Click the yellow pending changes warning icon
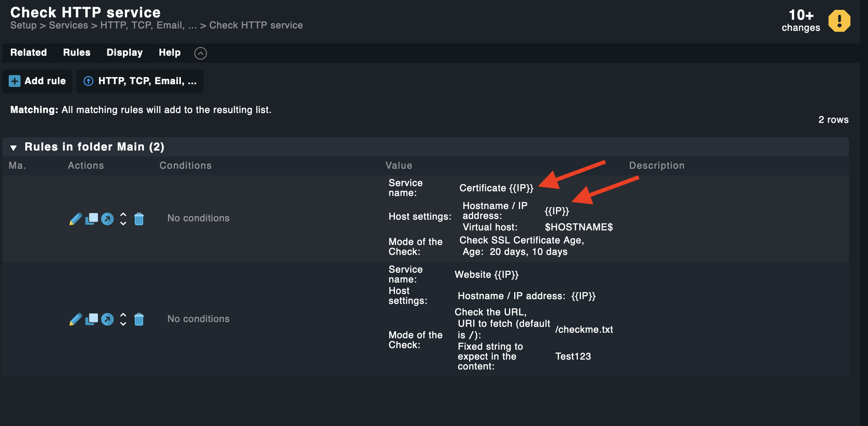 pyautogui.click(x=839, y=21)
